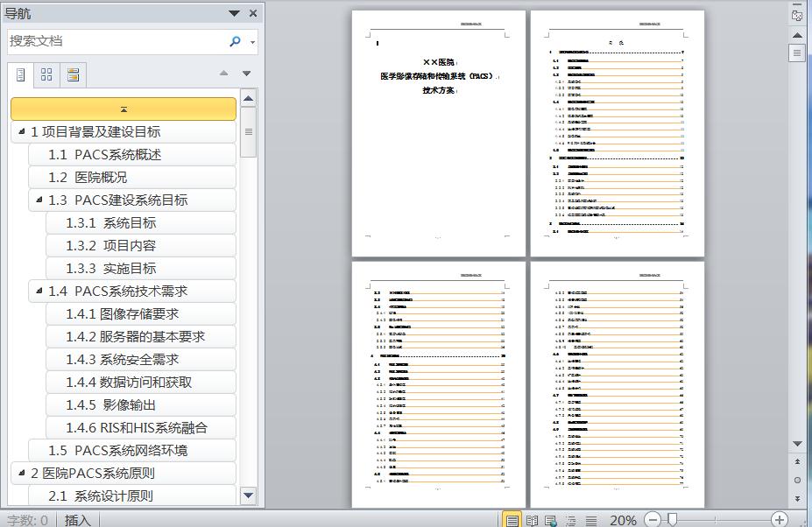Viewport: 812px width, 527px height.
Task: Click the search magnifier icon in navigation pane
Action: coord(235,41)
